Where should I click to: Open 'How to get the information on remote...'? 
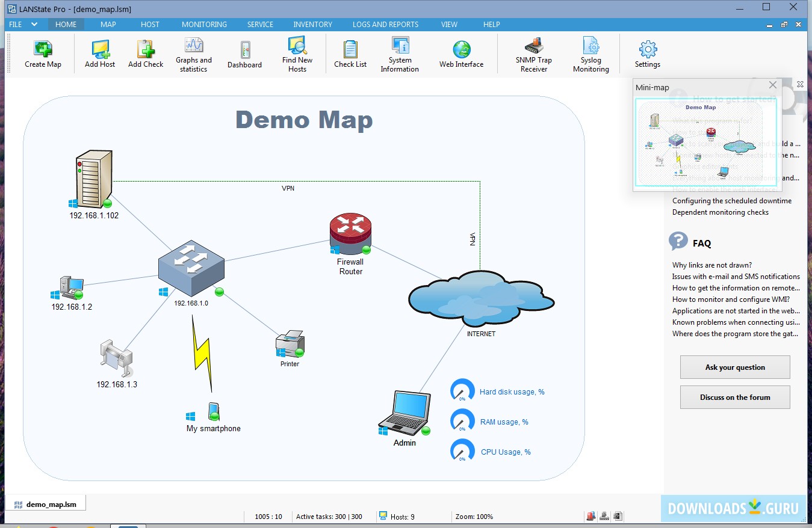(x=736, y=288)
